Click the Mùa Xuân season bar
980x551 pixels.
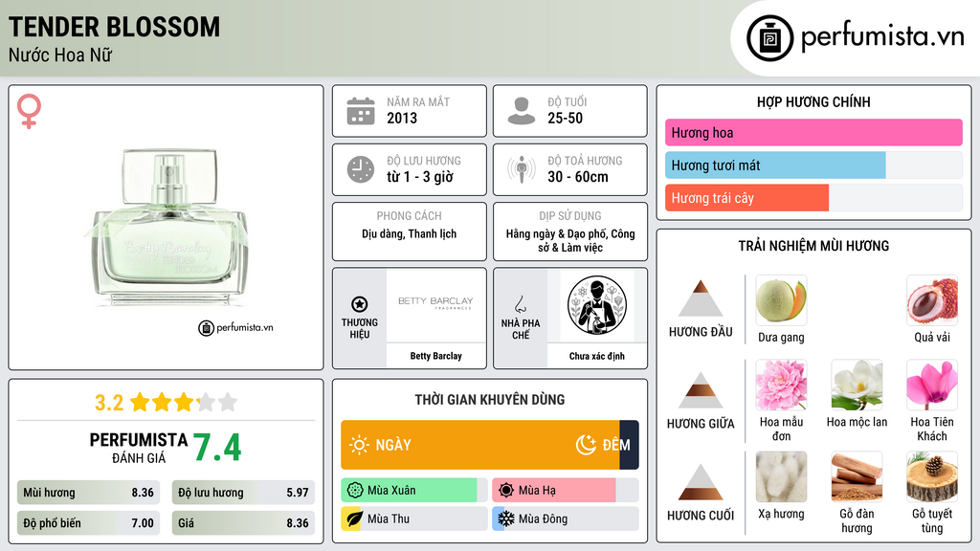pyautogui.click(x=414, y=491)
